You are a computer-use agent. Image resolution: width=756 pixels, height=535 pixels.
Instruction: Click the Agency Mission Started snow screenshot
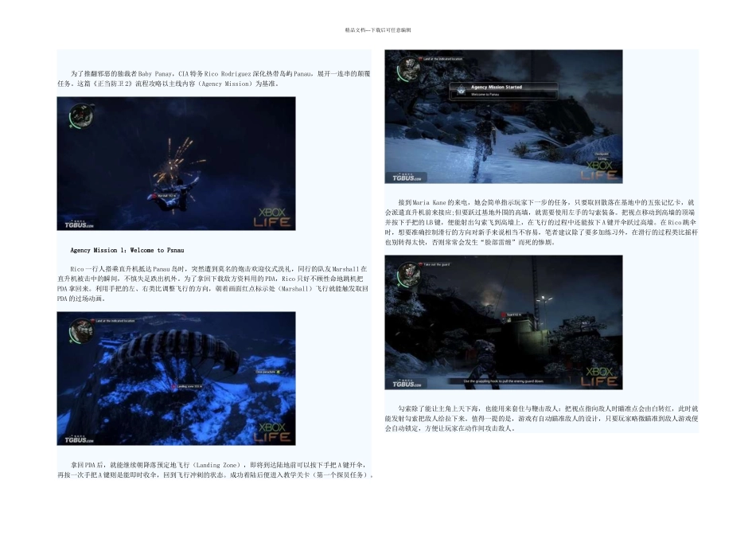pos(504,116)
